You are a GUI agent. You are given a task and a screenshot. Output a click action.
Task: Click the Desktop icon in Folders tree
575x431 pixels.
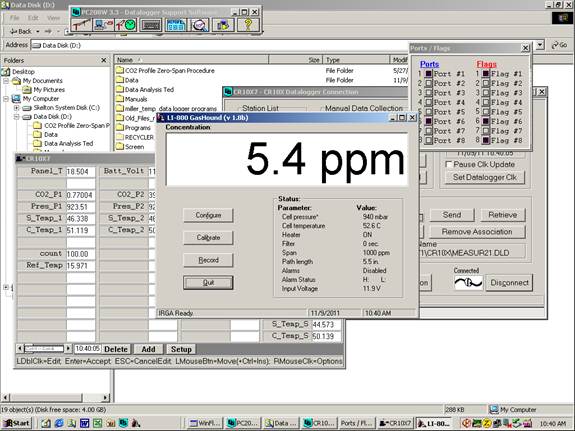6,72
